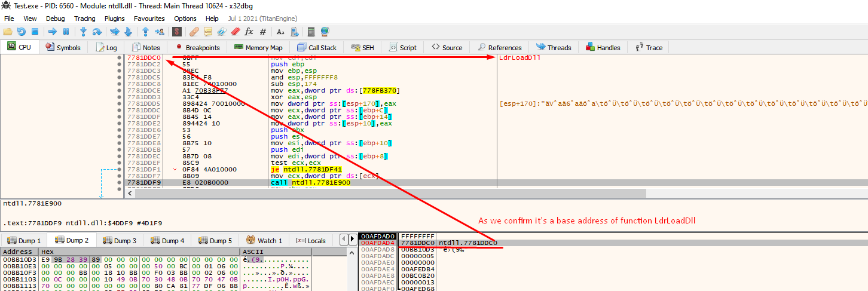Launch Scylla plugin icon
Viewport: 868px width, 291px height.
coord(177,31)
